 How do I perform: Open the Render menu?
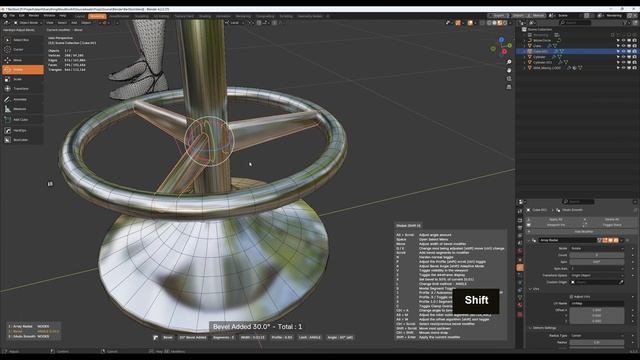point(33,16)
